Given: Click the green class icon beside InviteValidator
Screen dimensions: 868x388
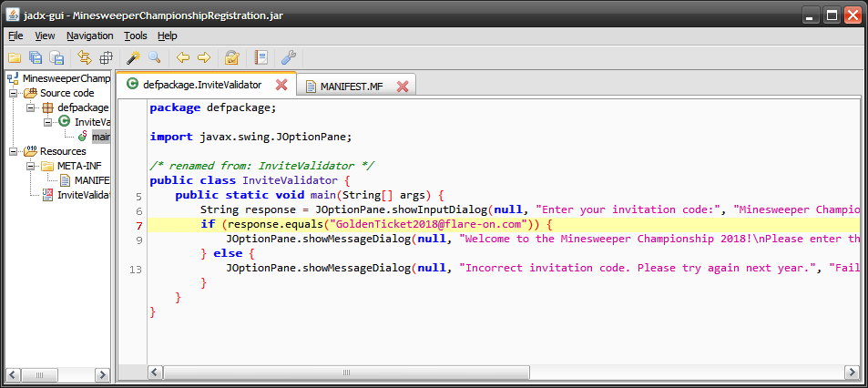Looking at the screenshot, I should [65, 121].
